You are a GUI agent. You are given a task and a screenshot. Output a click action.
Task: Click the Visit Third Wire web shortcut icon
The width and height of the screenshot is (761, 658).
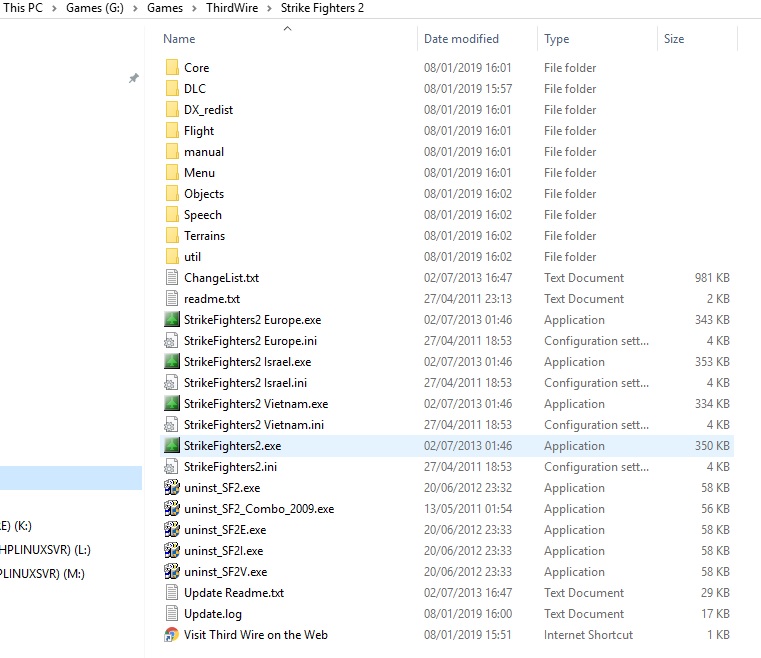pyautogui.click(x=171, y=635)
